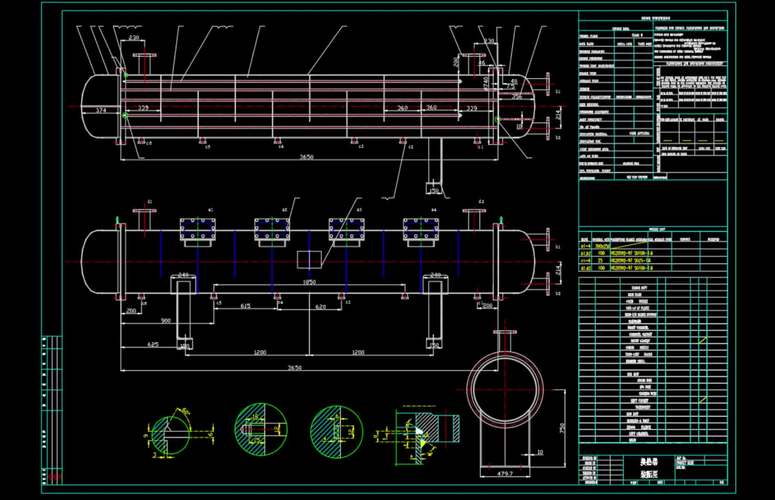Click the 374 dimension on left head

point(101,110)
